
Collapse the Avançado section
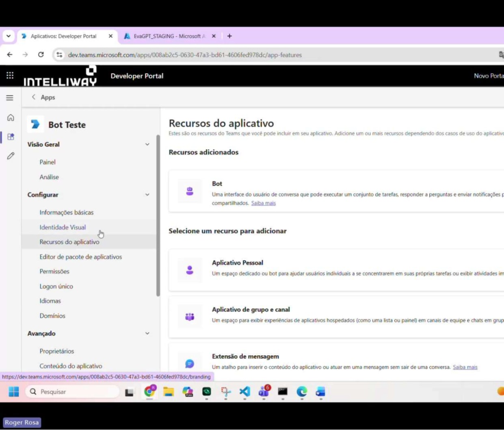pos(147,333)
